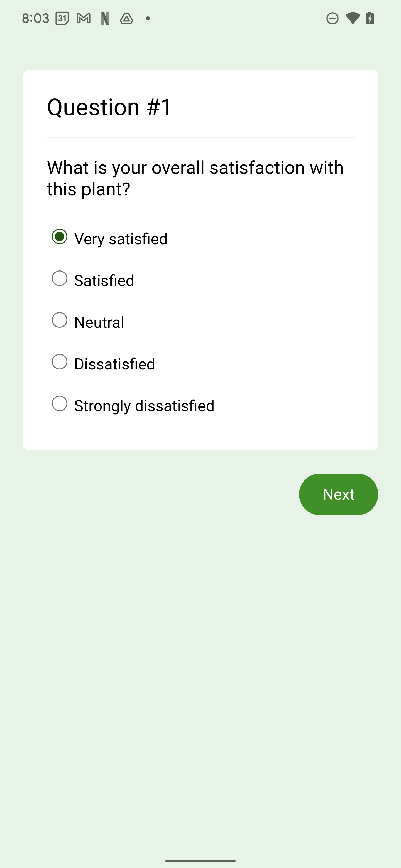Viewport: 401px width, 868px height.
Task: Tap the satisfaction question text
Action: tap(195, 177)
